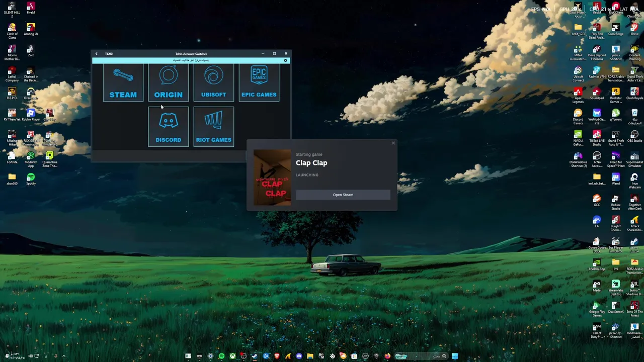Select the SILENT HILL 2 desktop shortcut
The image size is (644, 362).
point(12,10)
